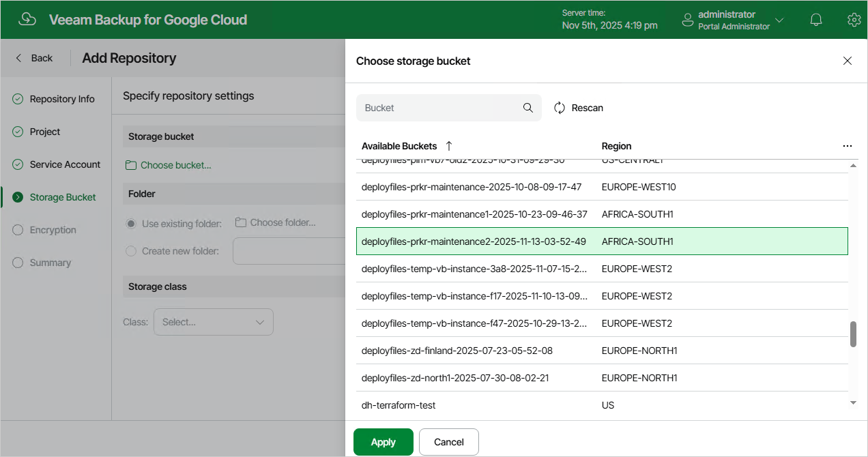The image size is (868, 457).
Task: Expand the administrator account menu chevron
Action: [x=779, y=20]
